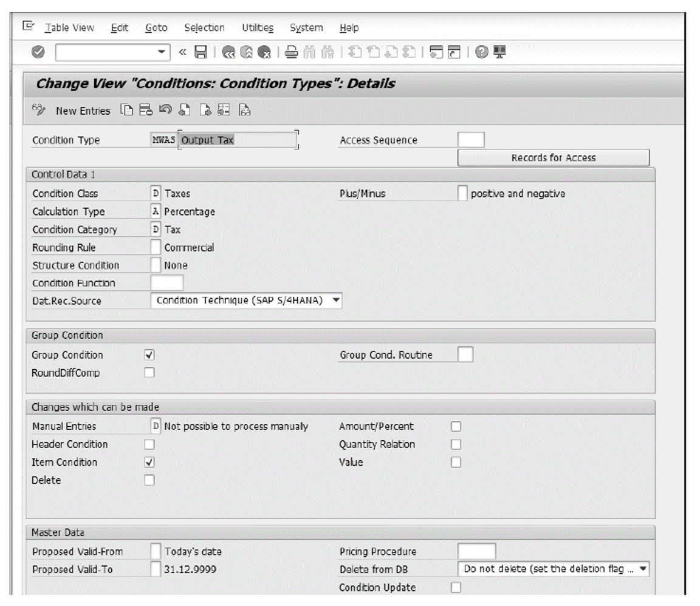Open the System menu
Screen dimensions: 700x606
coord(306,28)
